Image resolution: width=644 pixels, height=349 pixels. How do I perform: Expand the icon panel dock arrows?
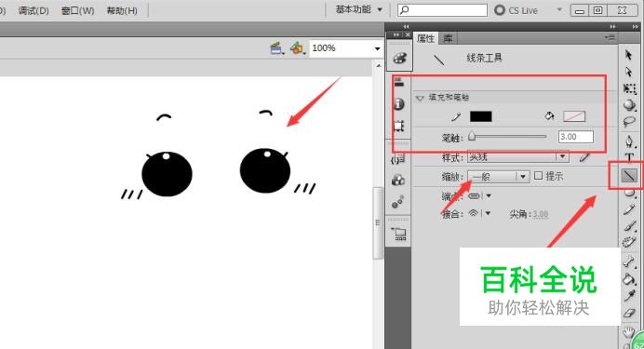click(x=406, y=27)
